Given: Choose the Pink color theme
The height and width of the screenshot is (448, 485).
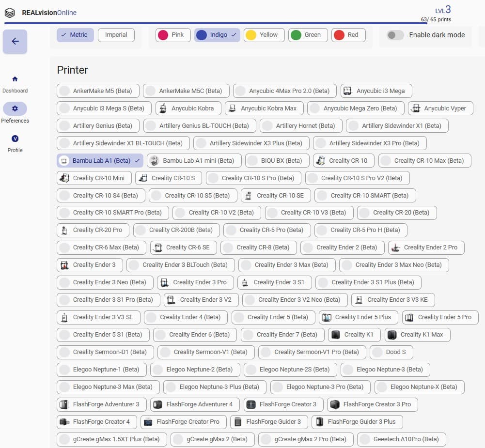Looking at the screenshot, I should (x=173, y=35).
